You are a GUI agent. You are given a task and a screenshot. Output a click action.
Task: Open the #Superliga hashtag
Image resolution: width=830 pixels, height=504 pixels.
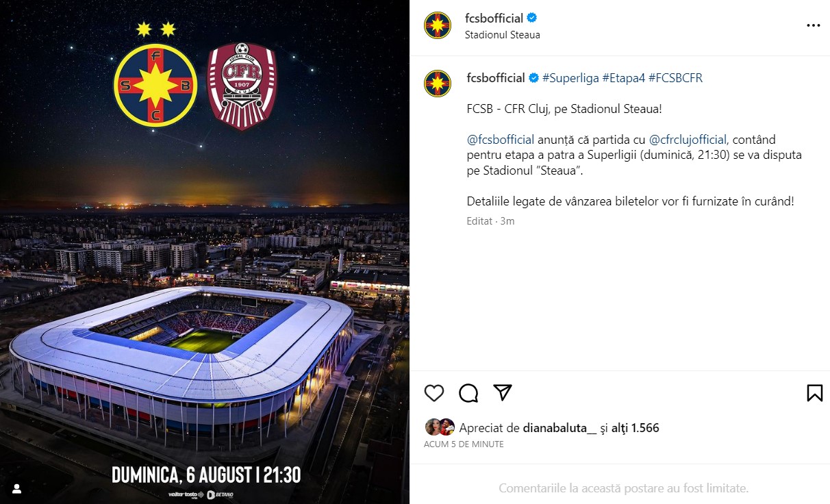(570, 78)
